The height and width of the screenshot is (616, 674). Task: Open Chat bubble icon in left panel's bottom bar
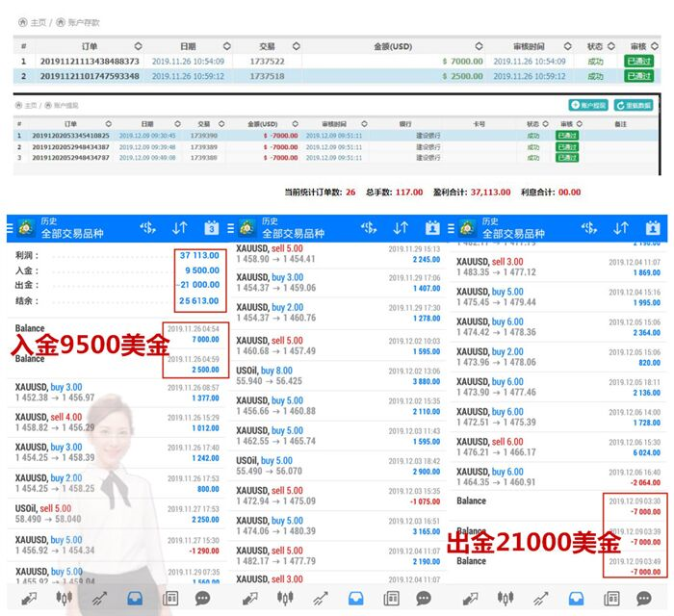(x=203, y=599)
